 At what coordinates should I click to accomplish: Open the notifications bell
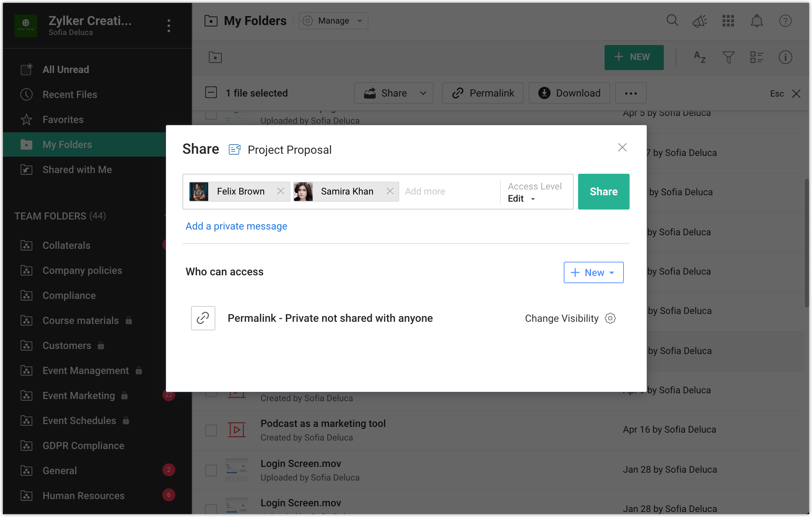tap(757, 21)
